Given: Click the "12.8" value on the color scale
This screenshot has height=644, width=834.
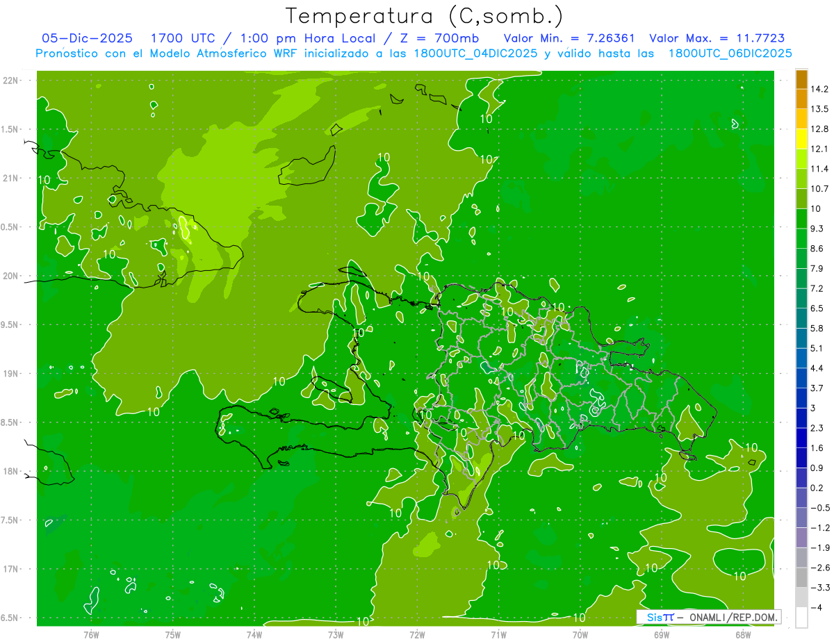Looking at the screenshot, I should pyautogui.click(x=820, y=129).
